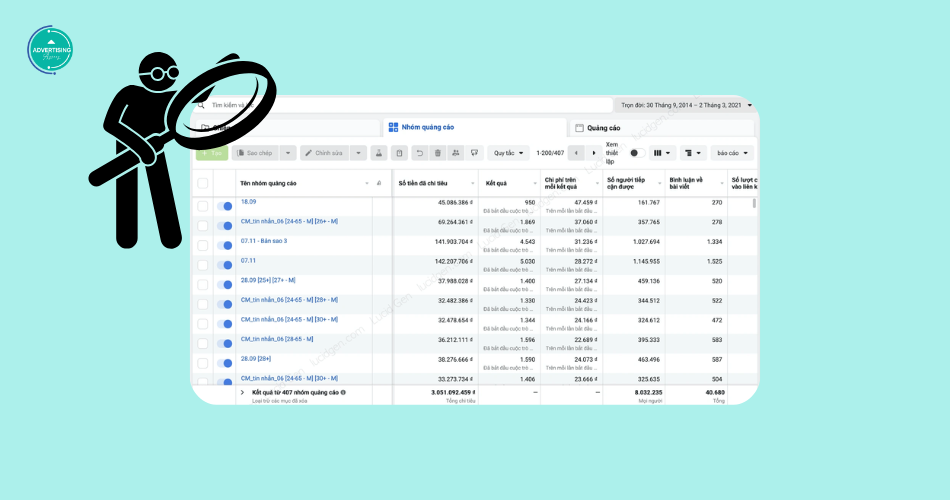Screen dimensions: 950x500
Task: Click the audience people icon in toolbar
Action: (455, 153)
